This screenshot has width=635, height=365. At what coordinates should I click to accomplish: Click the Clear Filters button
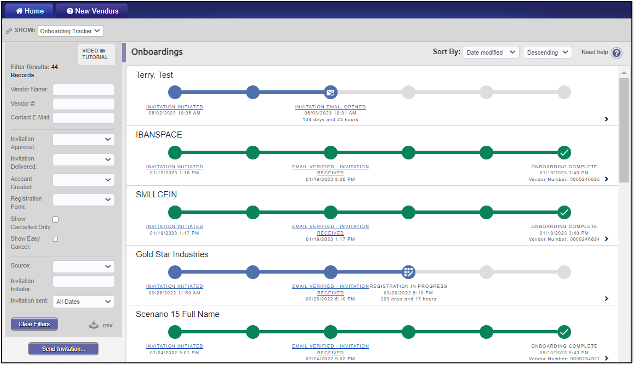coord(34,324)
